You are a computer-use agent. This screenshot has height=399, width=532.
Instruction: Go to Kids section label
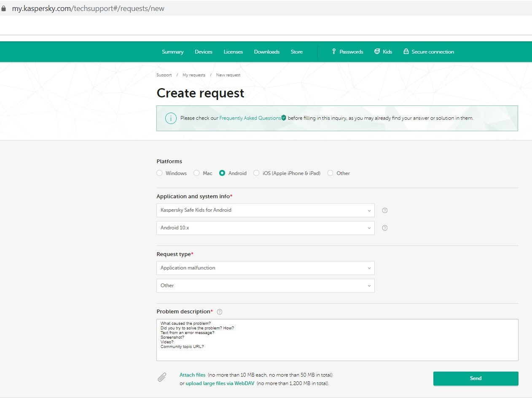[387, 52]
